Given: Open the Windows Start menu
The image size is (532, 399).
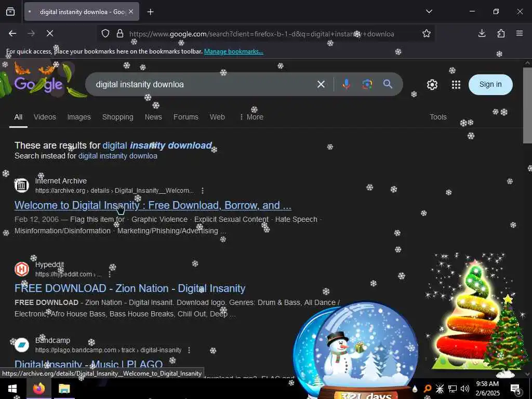Looking at the screenshot, I should (x=12, y=389).
